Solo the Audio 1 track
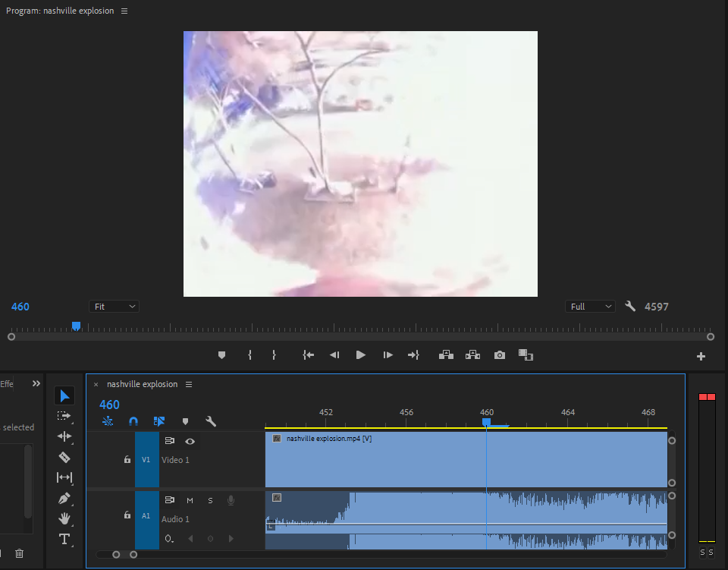 pos(210,500)
